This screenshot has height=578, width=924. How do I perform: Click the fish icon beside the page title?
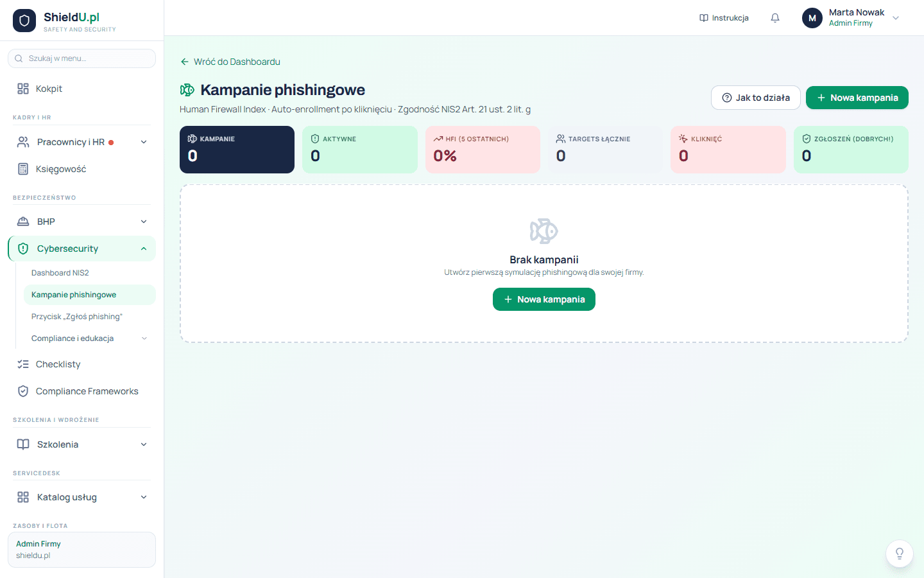(187, 90)
